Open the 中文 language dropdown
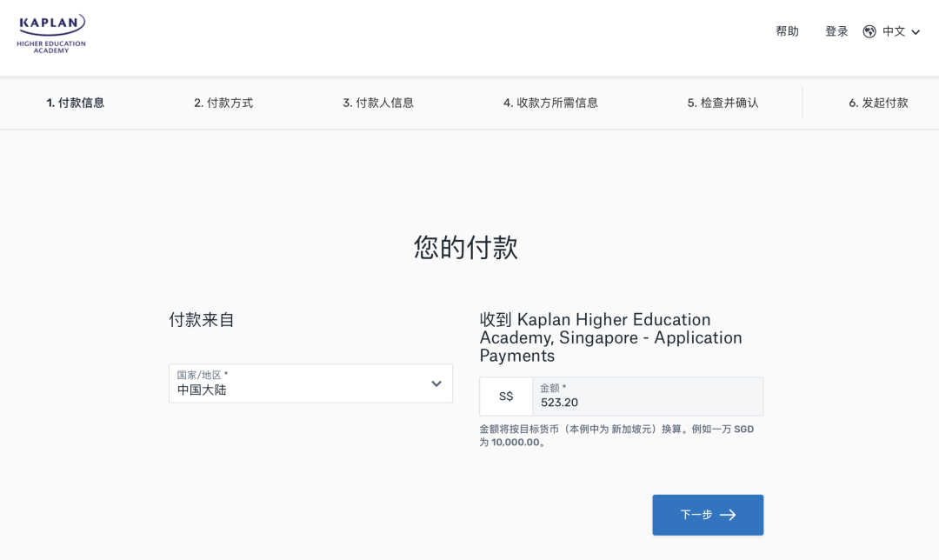 pos(892,30)
